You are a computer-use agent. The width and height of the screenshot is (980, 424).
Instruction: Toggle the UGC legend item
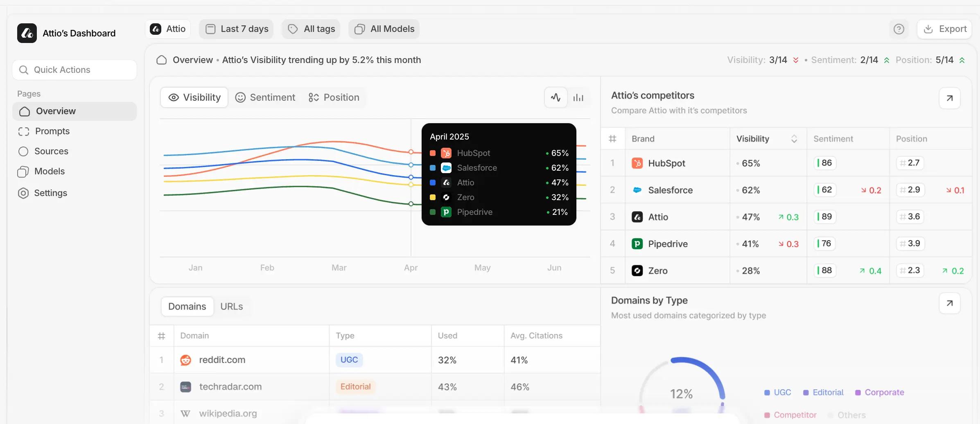[778, 392]
